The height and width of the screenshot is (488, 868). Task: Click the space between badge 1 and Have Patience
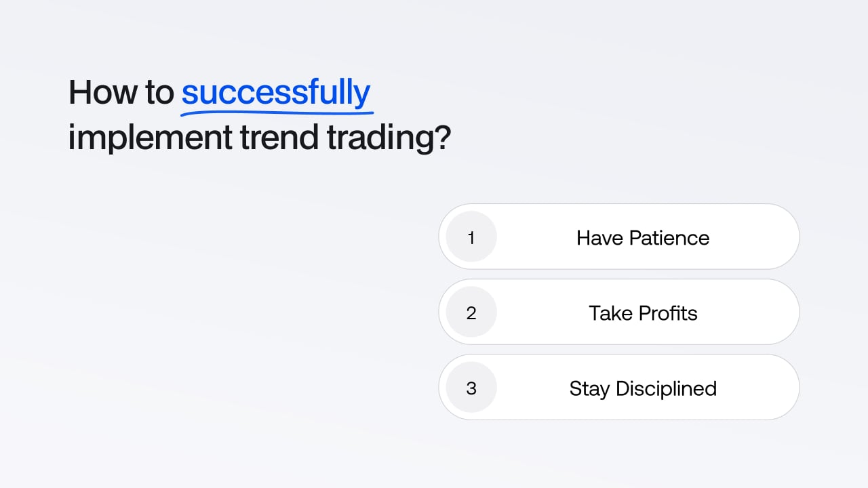(x=536, y=237)
